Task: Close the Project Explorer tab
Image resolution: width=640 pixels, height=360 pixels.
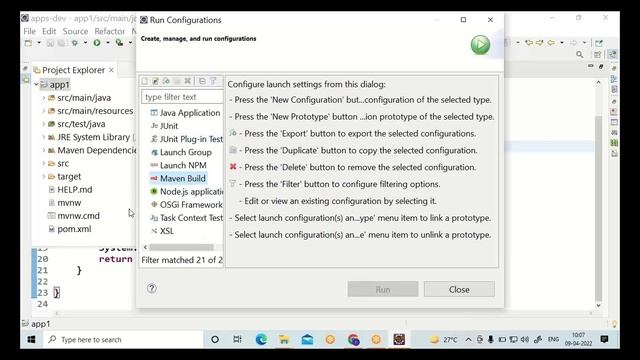Action: tap(111, 70)
